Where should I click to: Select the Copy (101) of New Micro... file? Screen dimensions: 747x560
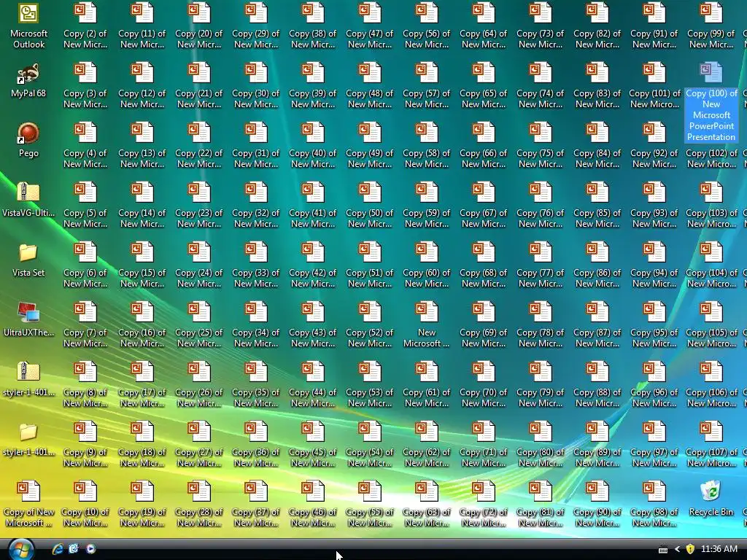(x=654, y=86)
